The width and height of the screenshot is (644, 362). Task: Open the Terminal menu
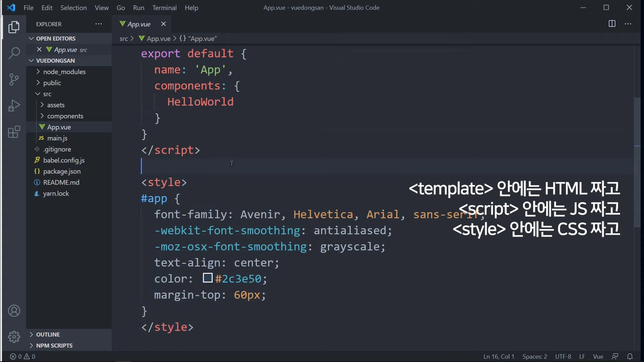pyautogui.click(x=164, y=8)
